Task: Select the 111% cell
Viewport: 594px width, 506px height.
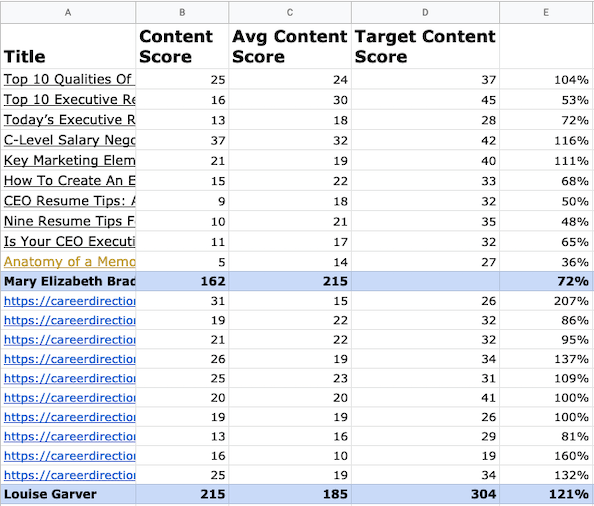Action: (546, 161)
